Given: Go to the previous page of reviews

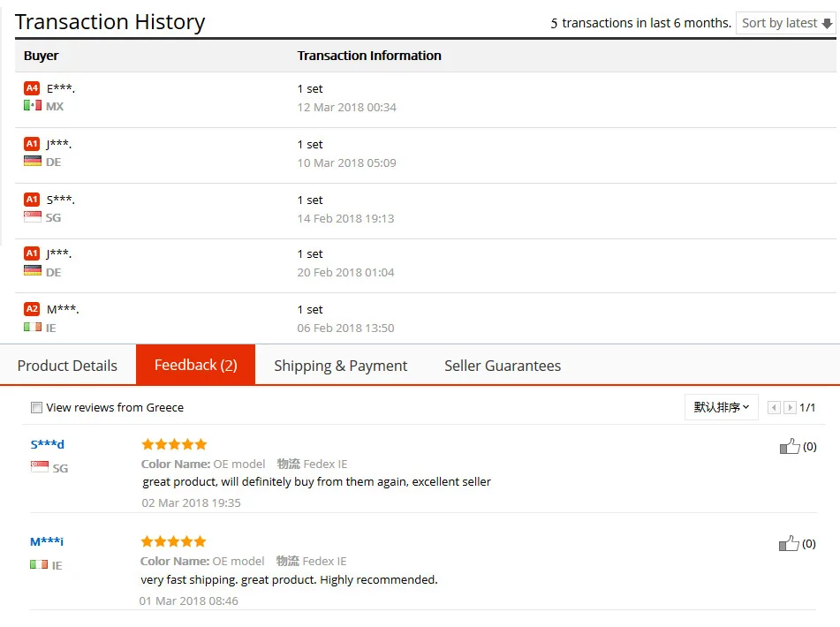Looking at the screenshot, I should point(774,407).
